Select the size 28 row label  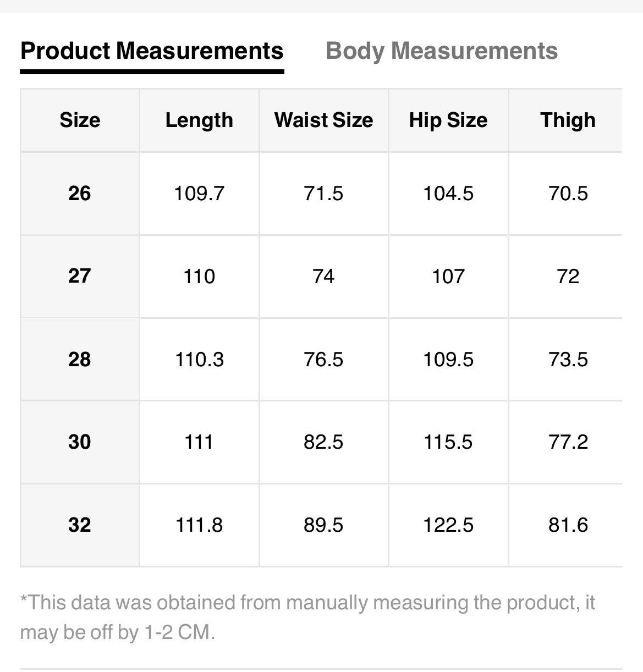tap(80, 360)
